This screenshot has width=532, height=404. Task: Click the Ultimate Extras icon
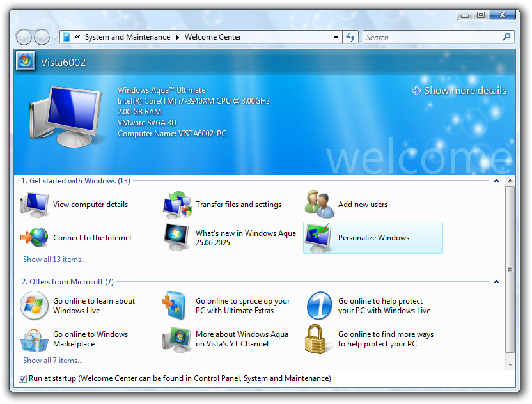click(x=177, y=306)
